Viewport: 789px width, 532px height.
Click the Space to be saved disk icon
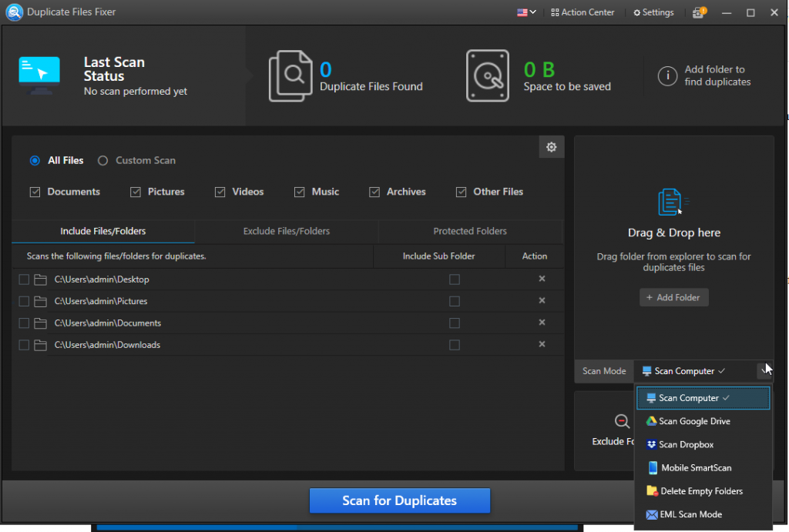coord(488,76)
